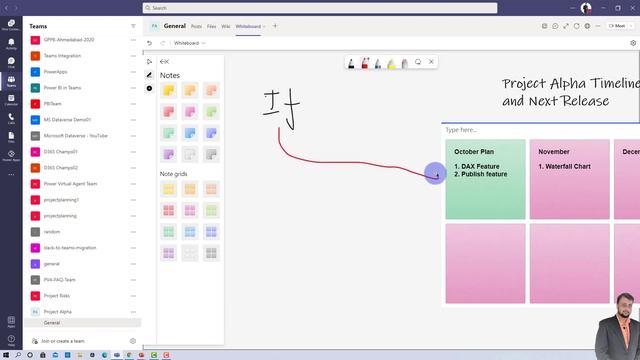This screenshot has width=640, height=360.
Task: Open the MS Dataverse Demo01 team
Action: click(x=67, y=120)
